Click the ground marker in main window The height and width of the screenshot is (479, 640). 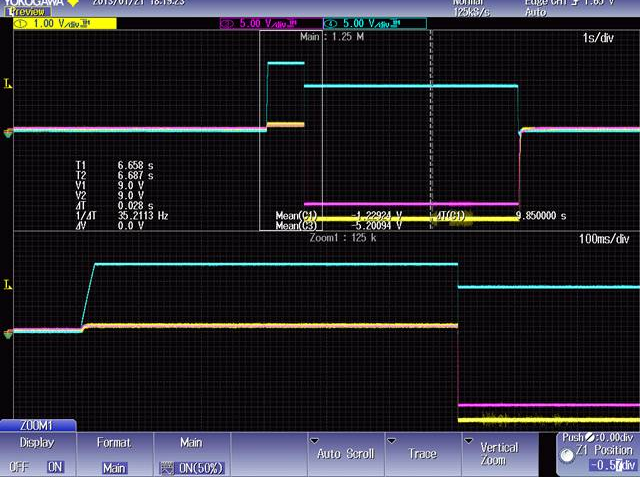coord(8,133)
